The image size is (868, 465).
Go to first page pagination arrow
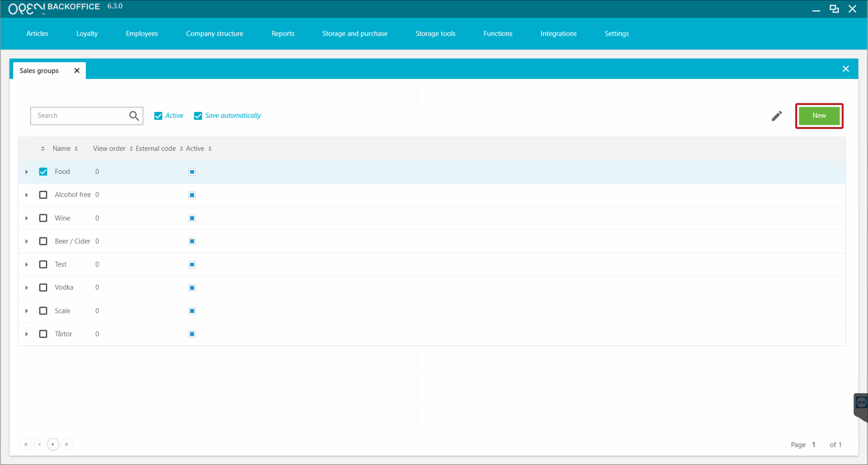[x=26, y=444]
